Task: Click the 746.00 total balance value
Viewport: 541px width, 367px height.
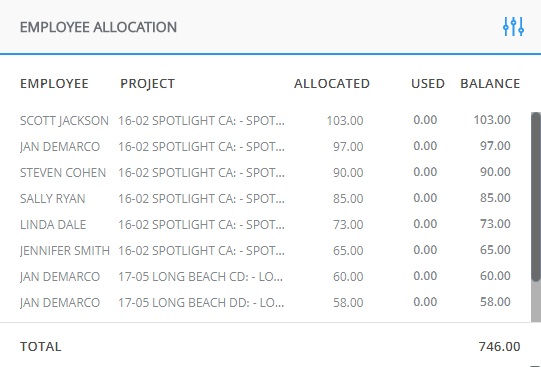Action: click(499, 346)
